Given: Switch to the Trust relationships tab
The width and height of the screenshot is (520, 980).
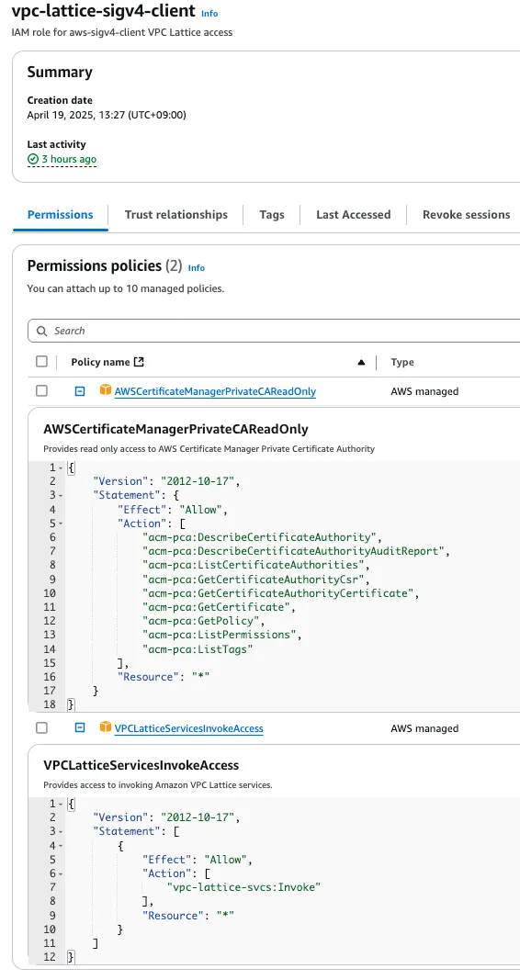Looking at the screenshot, I should point(176,214).
